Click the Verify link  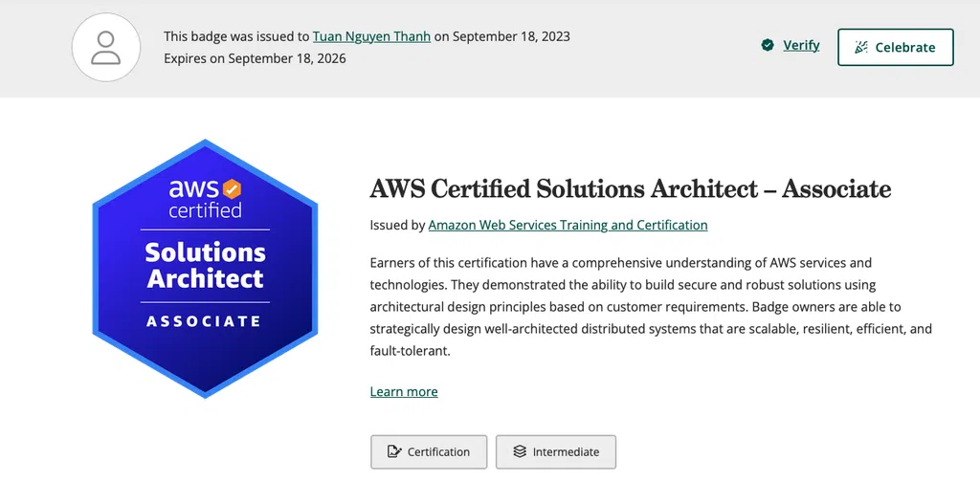[801, 45]
